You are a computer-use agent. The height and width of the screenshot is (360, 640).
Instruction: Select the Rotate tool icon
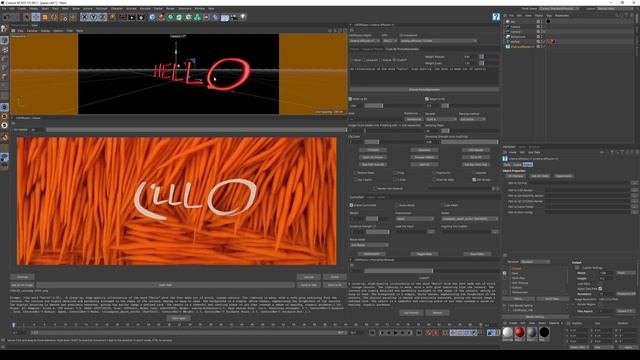[54, 17]
